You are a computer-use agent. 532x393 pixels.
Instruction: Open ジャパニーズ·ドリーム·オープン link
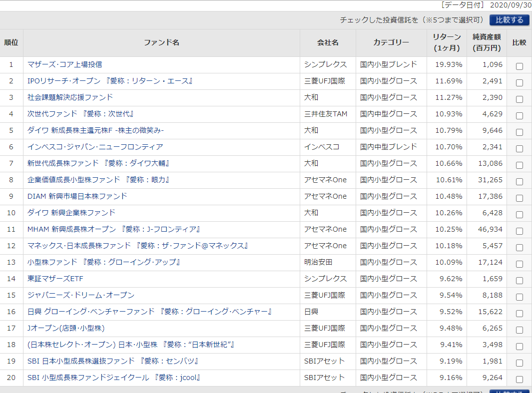(x=81, y=295)
